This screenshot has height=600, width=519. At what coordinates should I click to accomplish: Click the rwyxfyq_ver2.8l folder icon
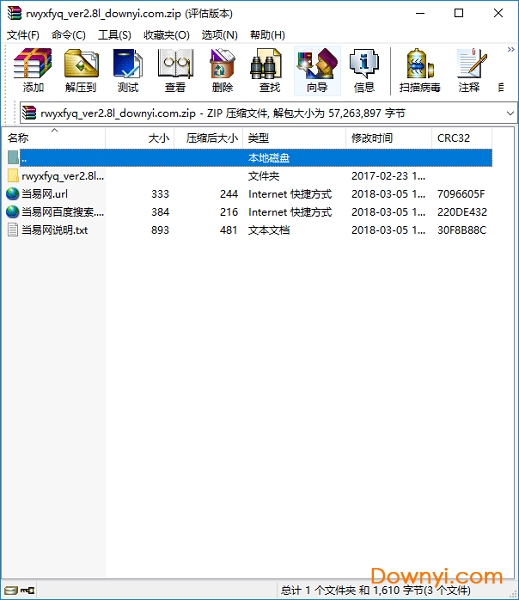click(x=13, y=176)
